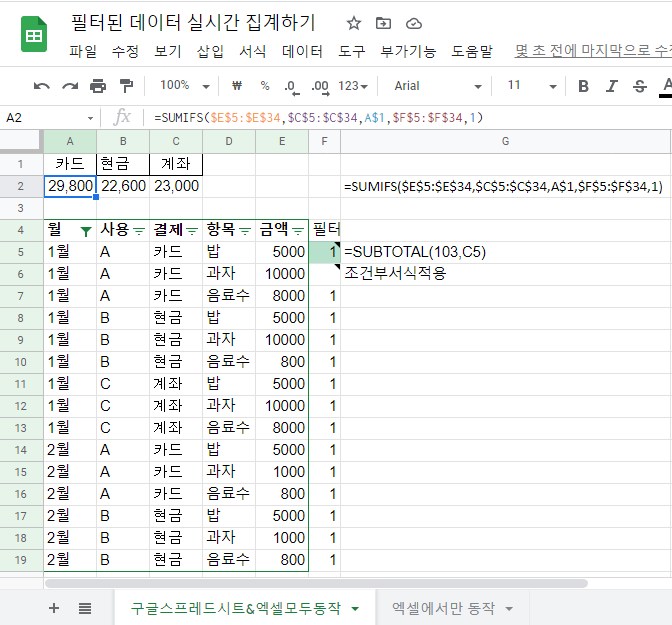Open the text color picker
The height and width of the screenshot is (625, 672).
click(666, 87)
